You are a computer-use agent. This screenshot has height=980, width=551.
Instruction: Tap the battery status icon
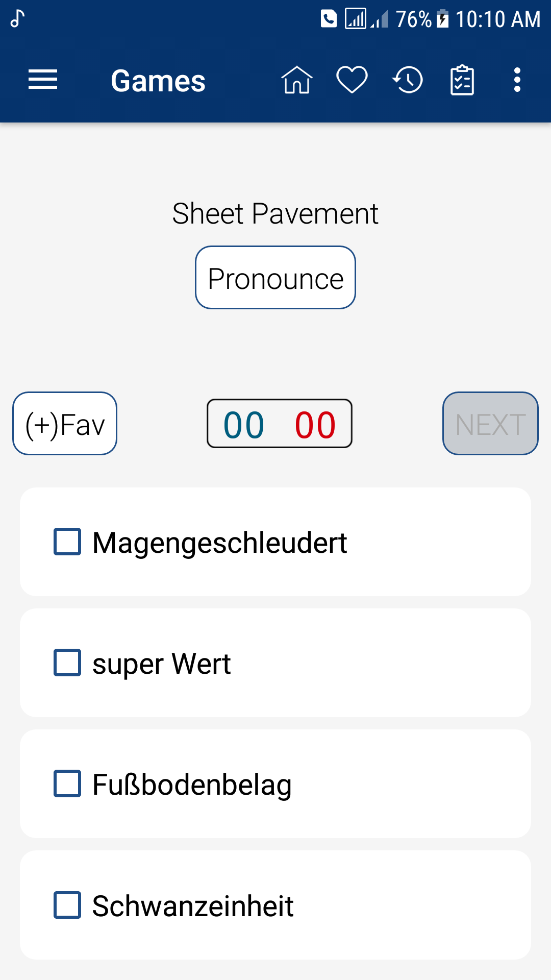pos(442,19)
